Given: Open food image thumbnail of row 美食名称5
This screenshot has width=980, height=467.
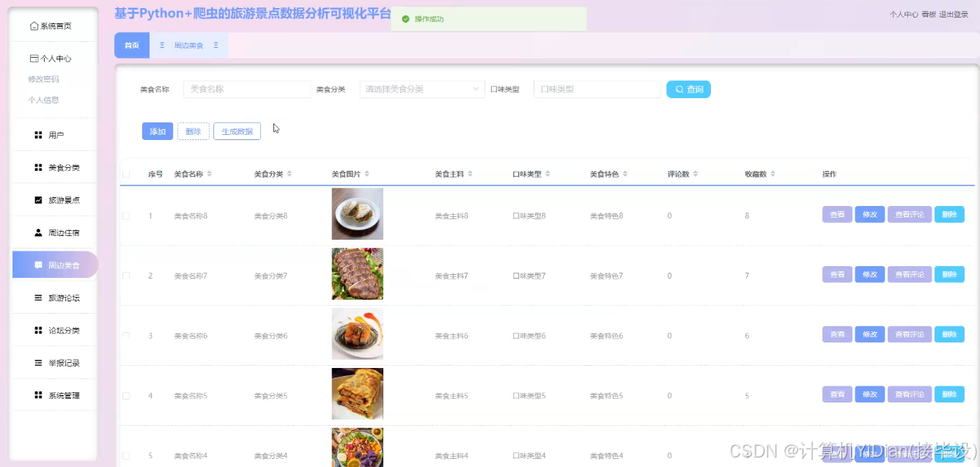Looking at the screenshot, I should point(358,394).
